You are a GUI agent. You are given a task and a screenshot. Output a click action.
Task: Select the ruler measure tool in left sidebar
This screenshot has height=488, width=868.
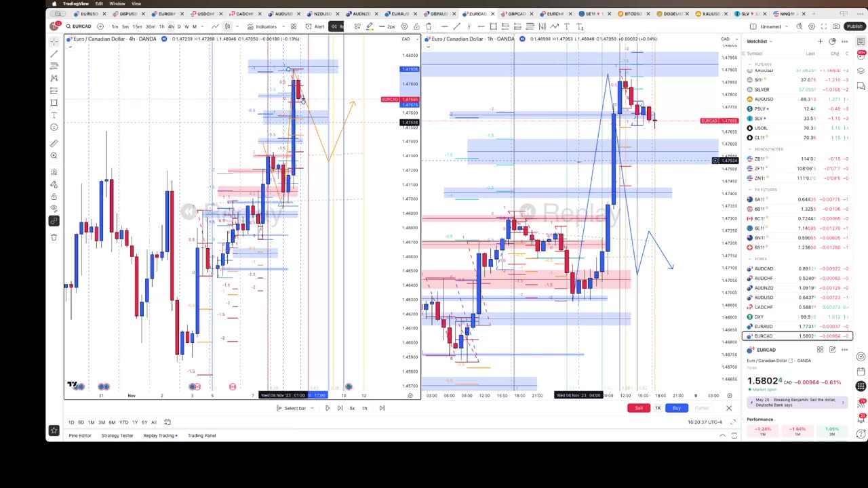point(54,143)
